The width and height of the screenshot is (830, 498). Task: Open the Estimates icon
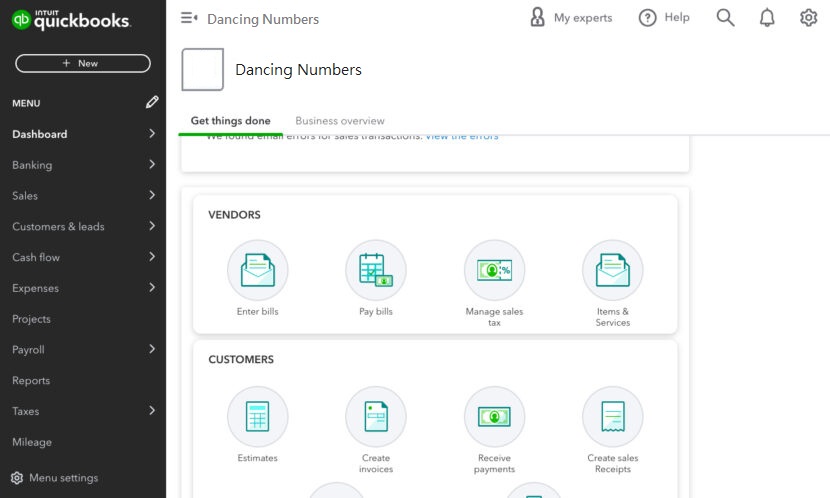click(258, 417)
